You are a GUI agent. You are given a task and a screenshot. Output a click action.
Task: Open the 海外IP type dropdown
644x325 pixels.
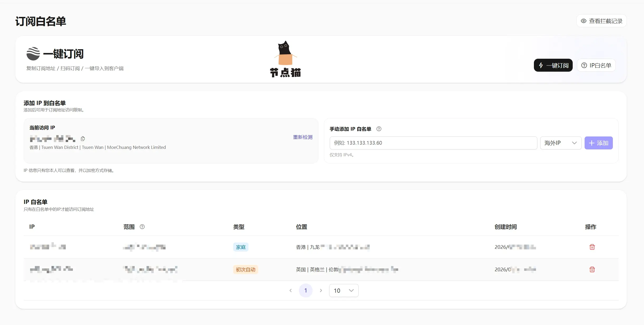561,143
